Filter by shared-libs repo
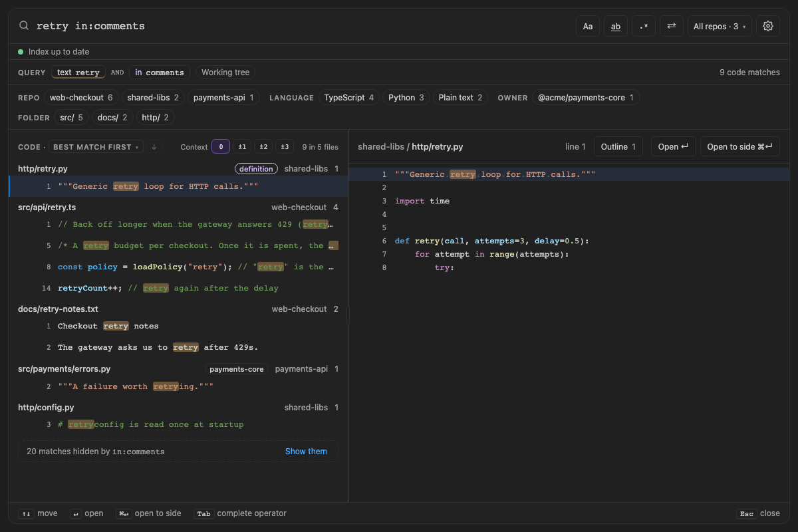 (153, 98)
